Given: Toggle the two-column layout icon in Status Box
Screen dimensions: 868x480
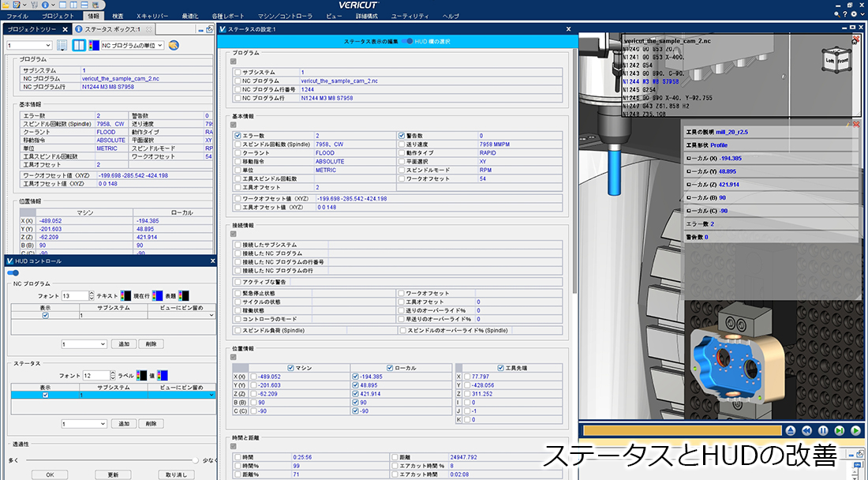Looking at the screenshot, I should click(x=79, y=46).
